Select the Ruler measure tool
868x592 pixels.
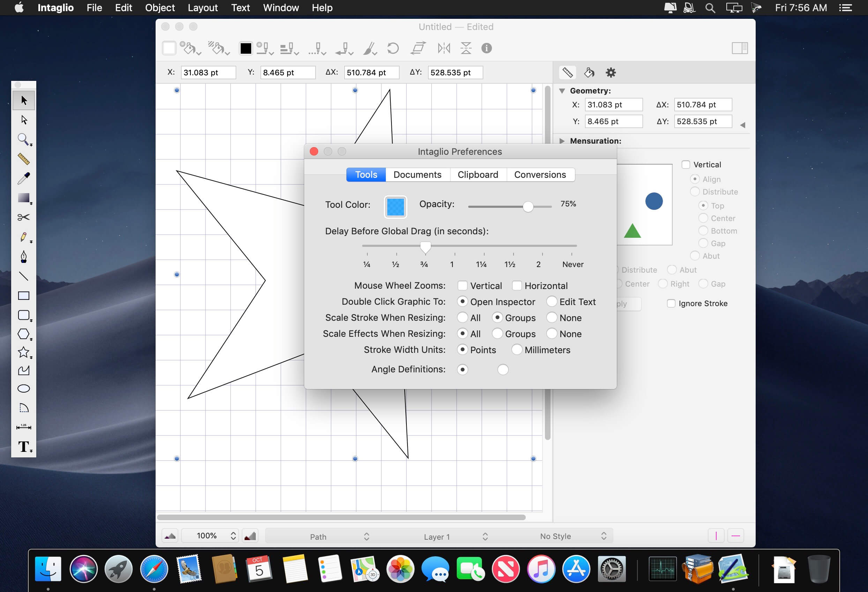point(24,159)
